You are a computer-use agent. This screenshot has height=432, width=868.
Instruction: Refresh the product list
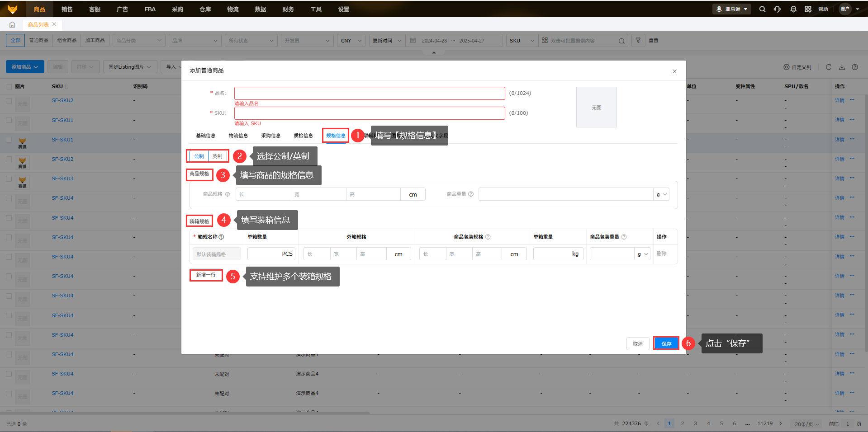click(x=829, y=67)
